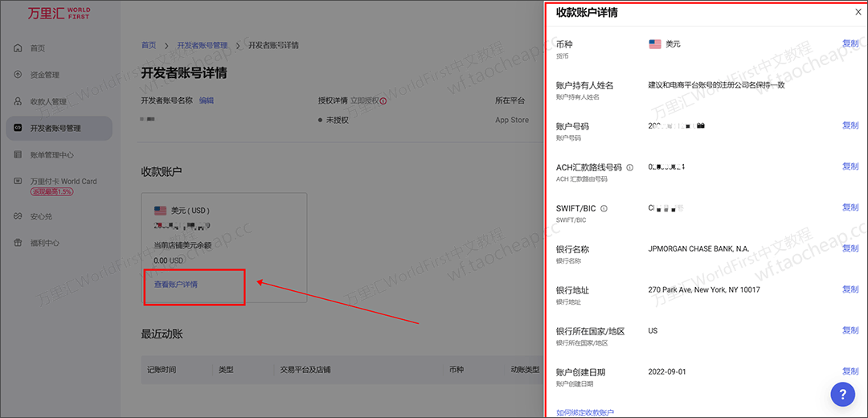Open 首页 in the sidebar
868x418 pixels.
point(38,48)
